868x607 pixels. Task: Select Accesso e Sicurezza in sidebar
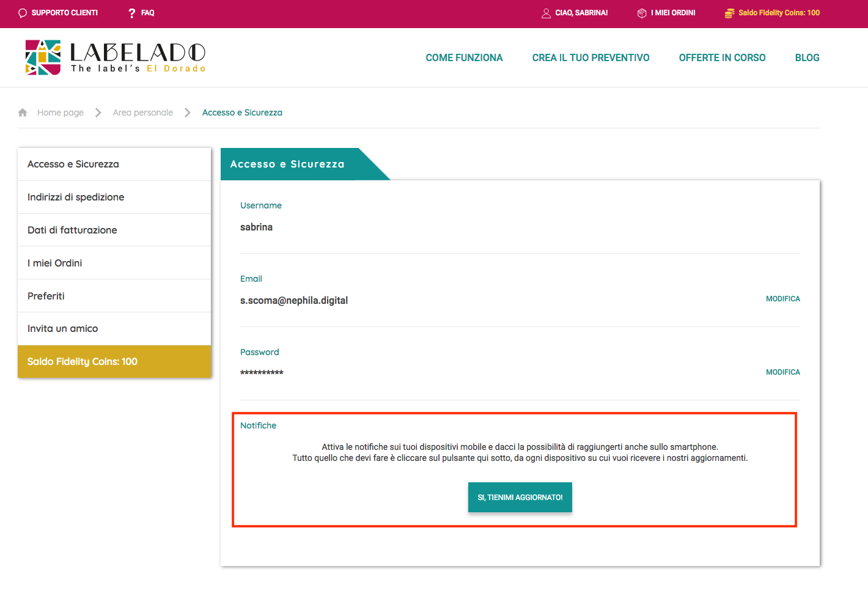pyautogui.click(x=114, y=164)
